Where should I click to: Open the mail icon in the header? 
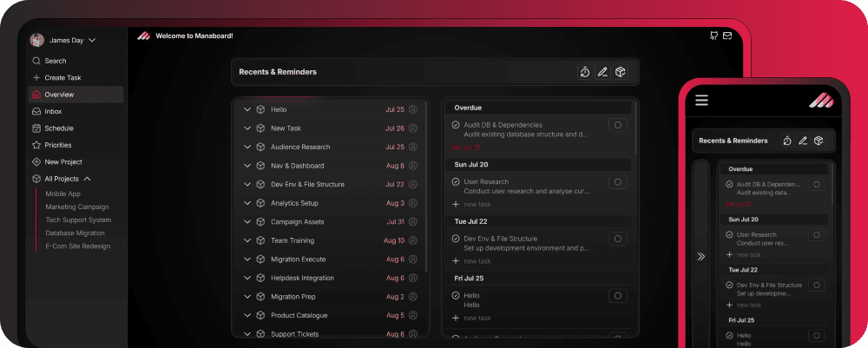(x=727, y=36)
